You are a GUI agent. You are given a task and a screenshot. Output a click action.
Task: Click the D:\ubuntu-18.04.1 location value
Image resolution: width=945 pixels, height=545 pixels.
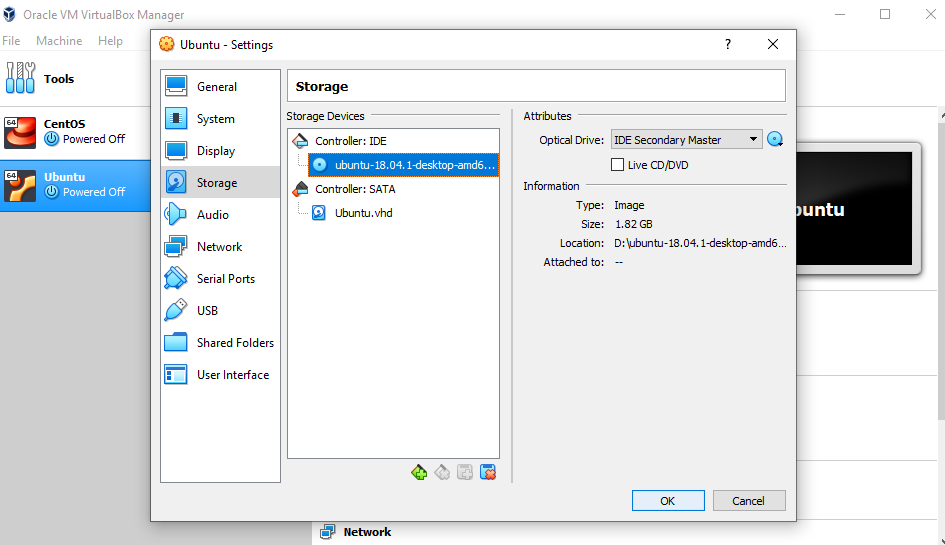[x=700, y=243]
